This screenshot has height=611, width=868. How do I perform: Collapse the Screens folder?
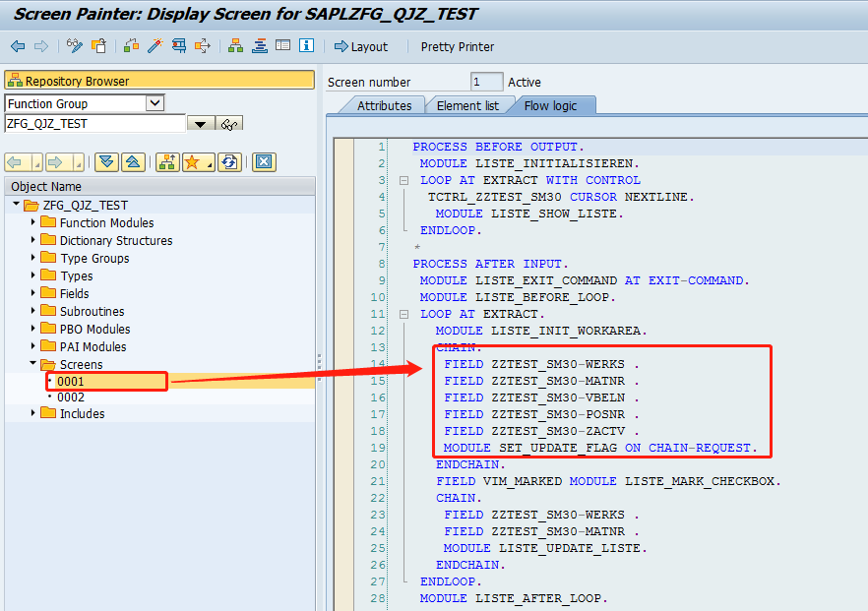tap(33, 363)
